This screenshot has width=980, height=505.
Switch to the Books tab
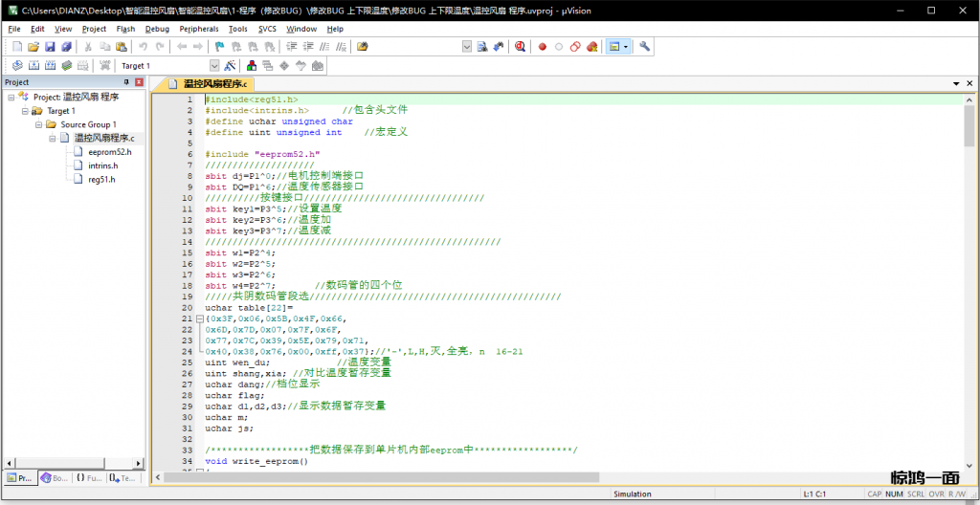click(x=55, y=477)
